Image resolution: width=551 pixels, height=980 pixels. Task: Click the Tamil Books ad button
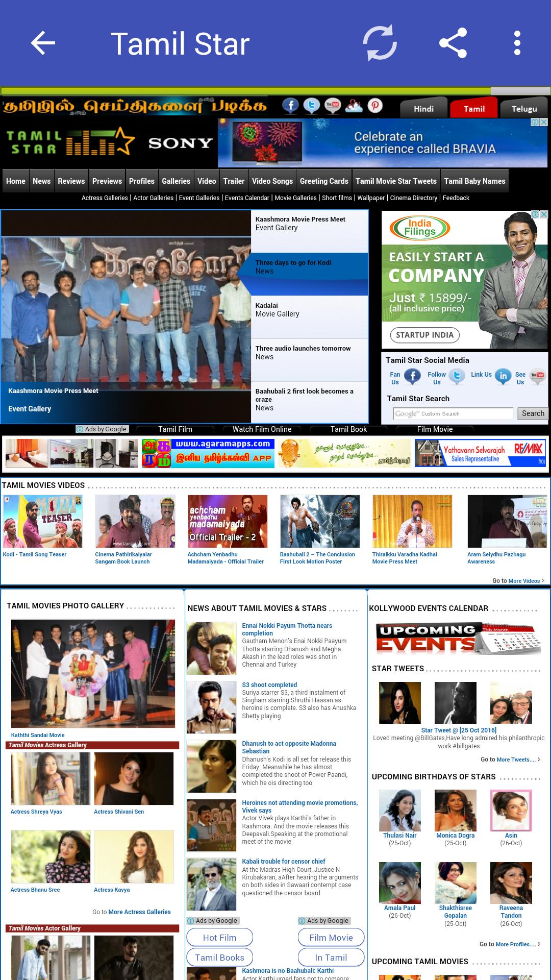pyautogui.click(x=220, y=958)
